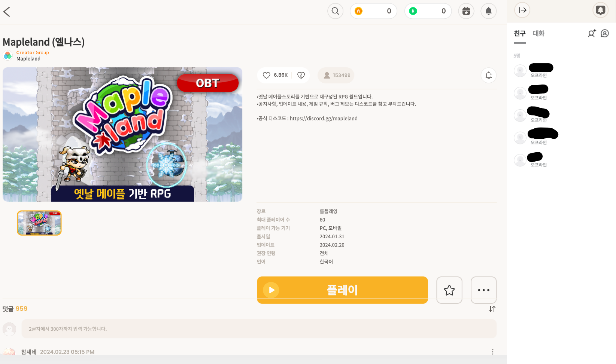This screenshot has width=616, height=364.
Task: Add a friend with plus person icon
Action: [592, 33]
